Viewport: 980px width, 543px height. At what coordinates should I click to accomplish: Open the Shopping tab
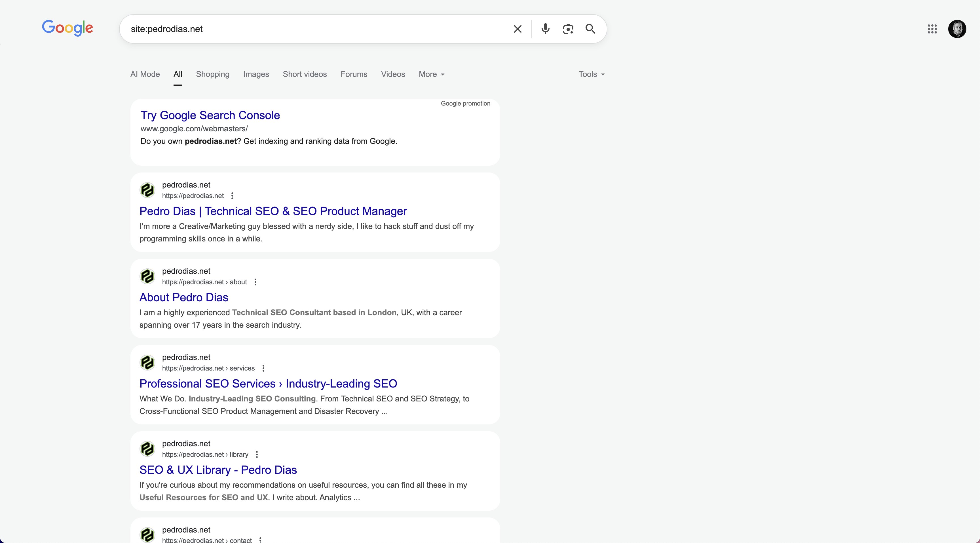(x=213, y=74)
